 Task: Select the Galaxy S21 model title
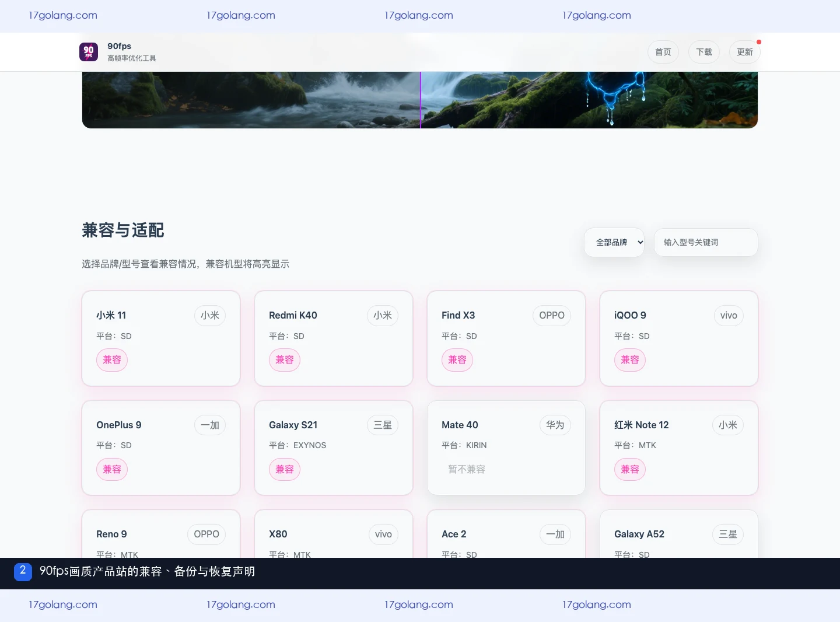point(293,425)
